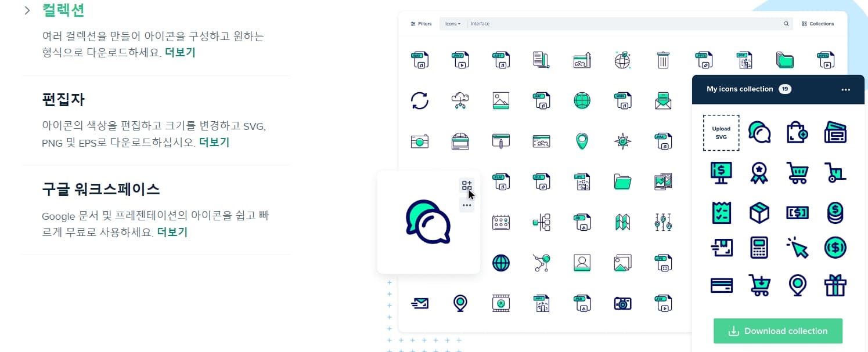
Task: Select the stacked documents icon
Action: click(x=541, y=60)
